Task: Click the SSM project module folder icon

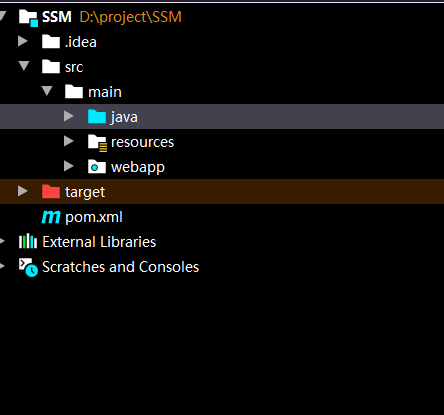Action: (x=28, y=18)
